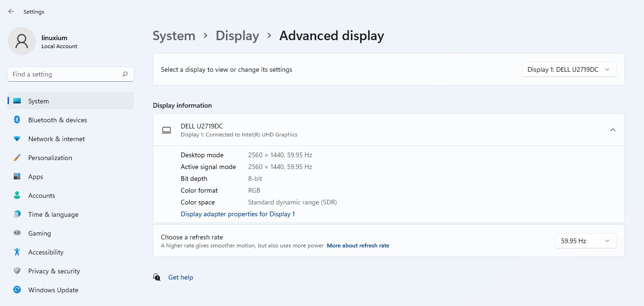Select the Accessibility settings category
Image resolution: width=644 pixels, height=306 pixels.
tap(46, 252)
